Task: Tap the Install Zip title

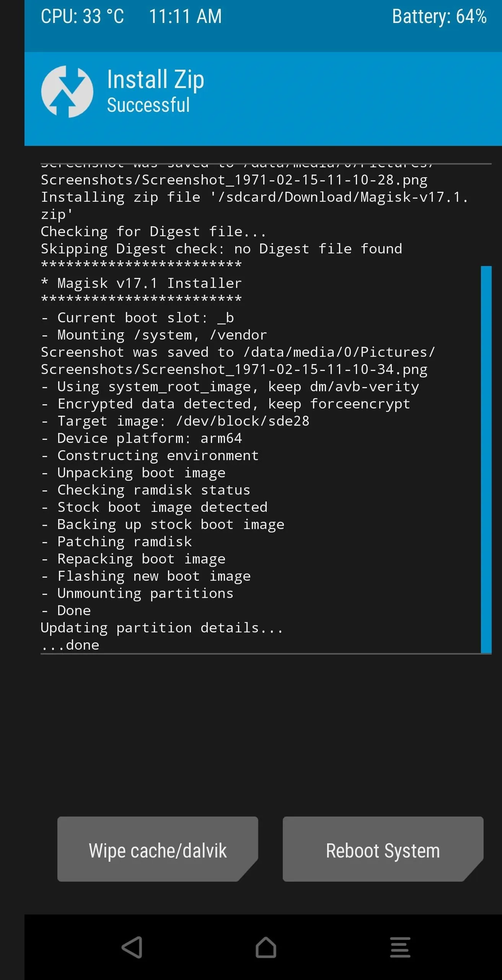Action: coord(156,80)
